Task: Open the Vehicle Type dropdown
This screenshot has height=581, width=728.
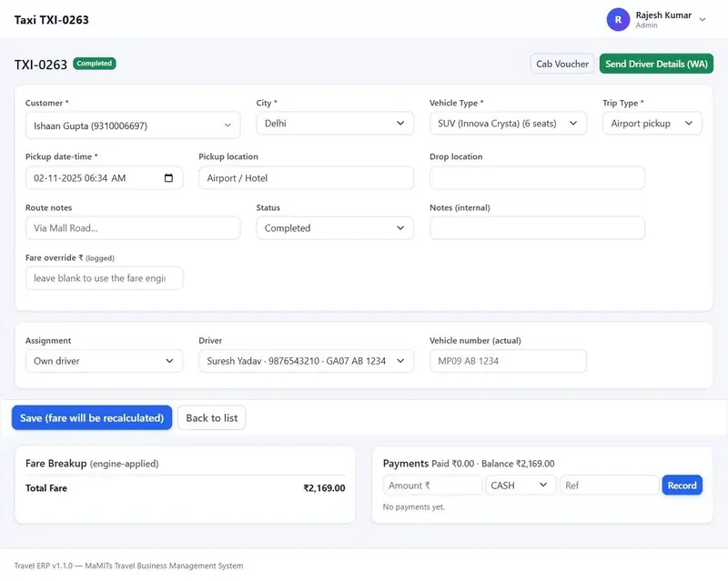Action: click(508, 124)
